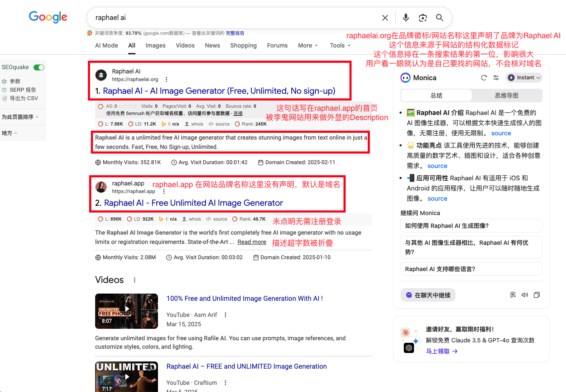The height and width of the screenshot is (392, 566).
Task: Open 'Raphael AI - Free Unlimited AI Image Generator' result
Action: click(193, 203)
